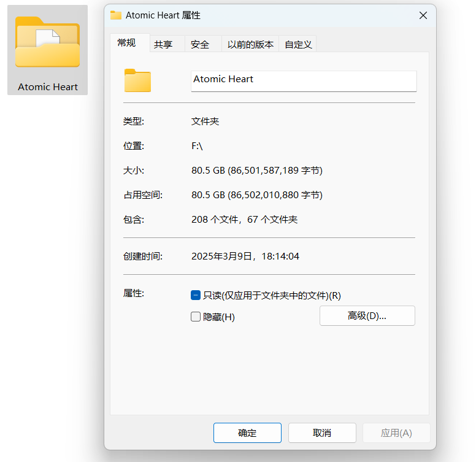This screenshot has height=462, width=476.
Task: Click the folder icon in the dialog title bar
Action: 116,15
